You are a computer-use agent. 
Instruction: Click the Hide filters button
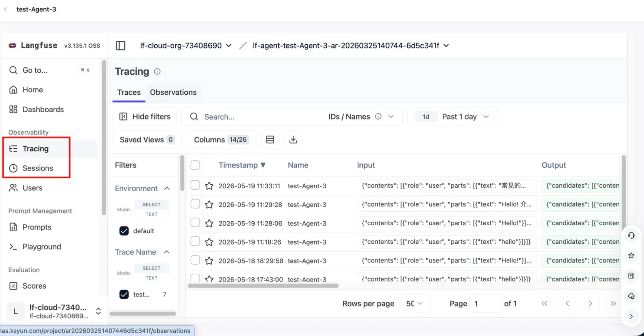145,117
